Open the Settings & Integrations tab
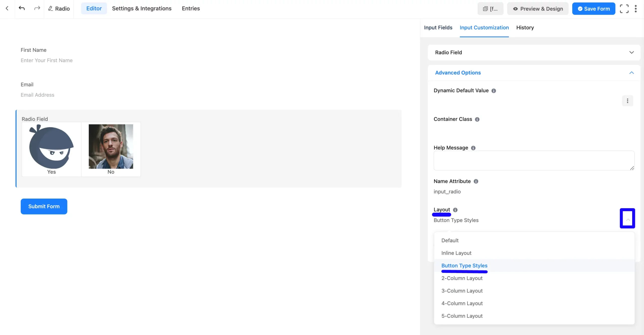644x335 pixels. tap(142, 9)
